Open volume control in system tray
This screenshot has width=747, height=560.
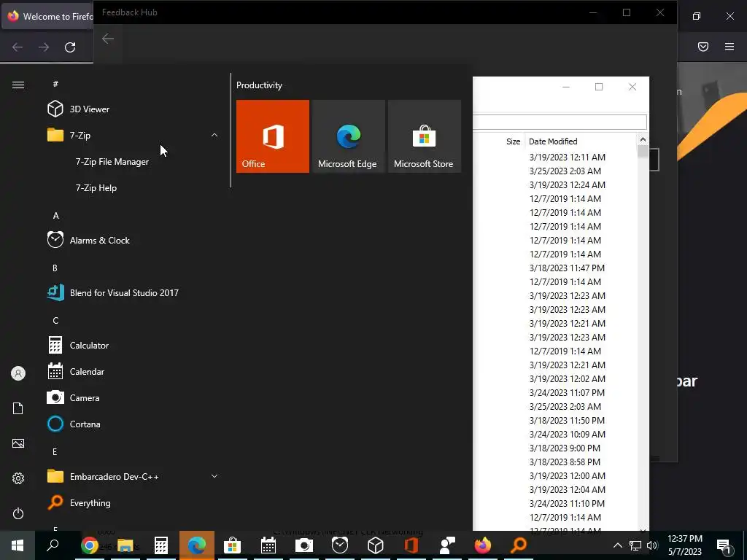pos(652,545)
